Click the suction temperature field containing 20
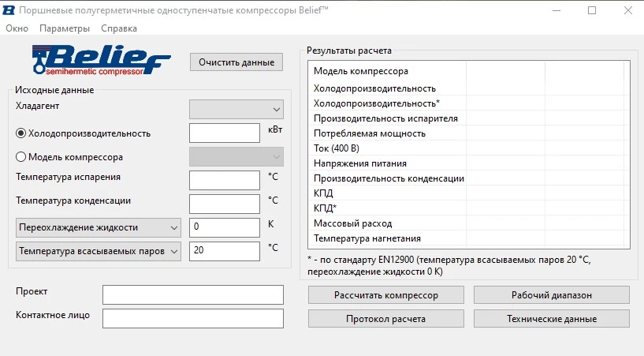The width and height of the screenshot is (644, 356). 225,251
